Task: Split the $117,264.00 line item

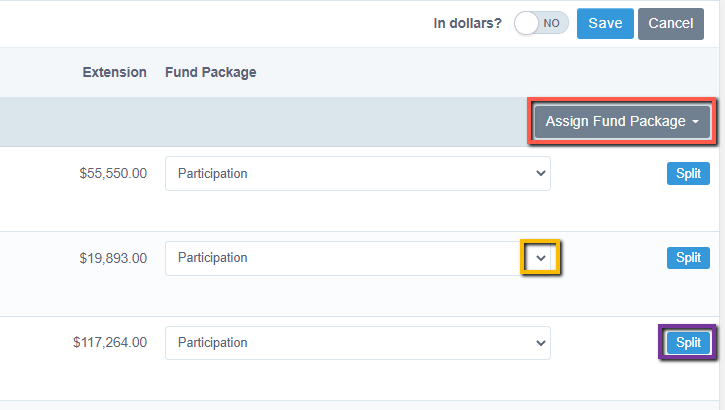Action: coord(688,342)
